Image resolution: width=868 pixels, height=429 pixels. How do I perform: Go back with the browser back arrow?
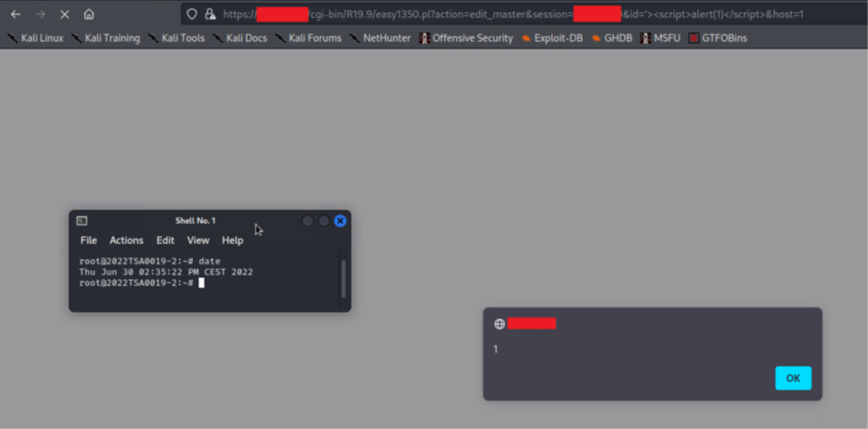point(16,15)
